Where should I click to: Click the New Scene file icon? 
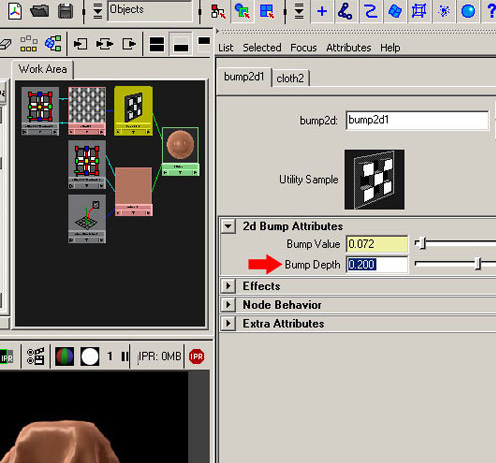15,11
